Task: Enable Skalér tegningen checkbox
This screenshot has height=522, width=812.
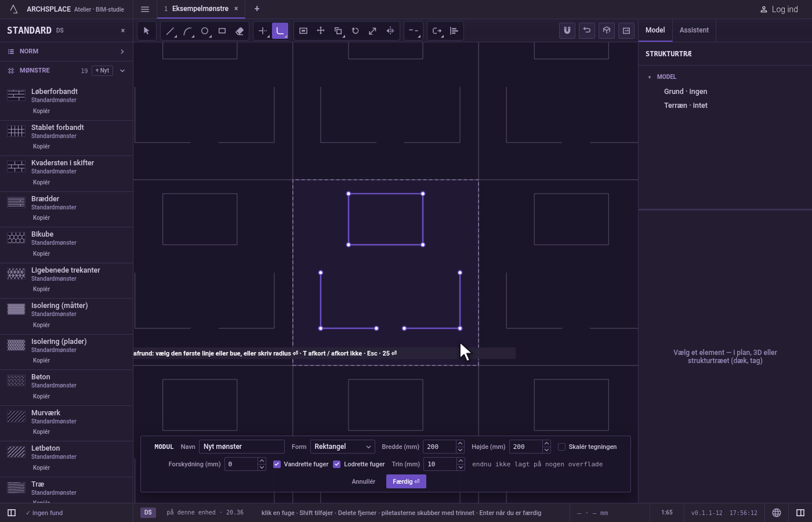Action: (561, 447)
